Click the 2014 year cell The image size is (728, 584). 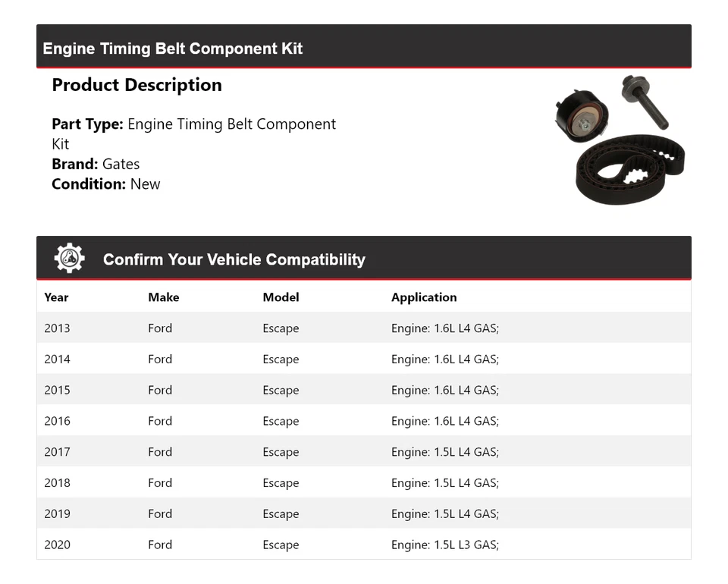click(57, 360)
